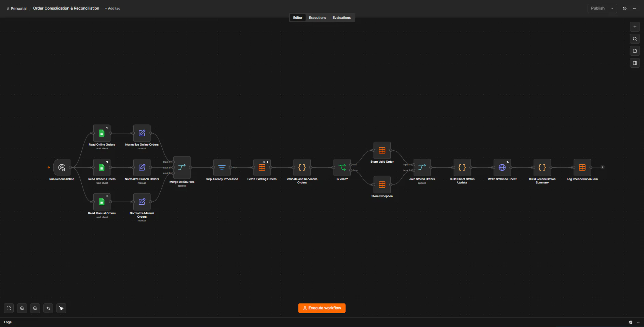644x327 pixels.
Task: Open the Run Reconciliation trigger node
Action: 62,167
